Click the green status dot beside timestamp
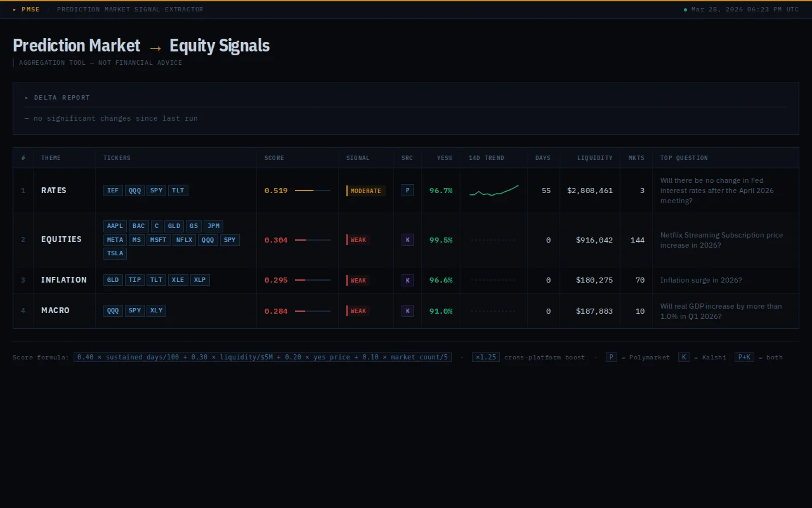812x508 pixels. tap(685, 10)
